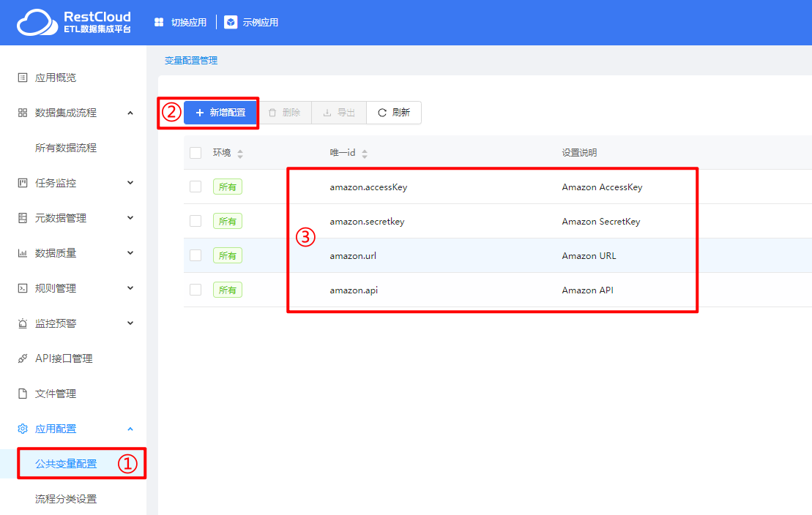The image size is (812, 515).
Task: Check the box for amazon.accessKey row
Action: tap(195, 187)
